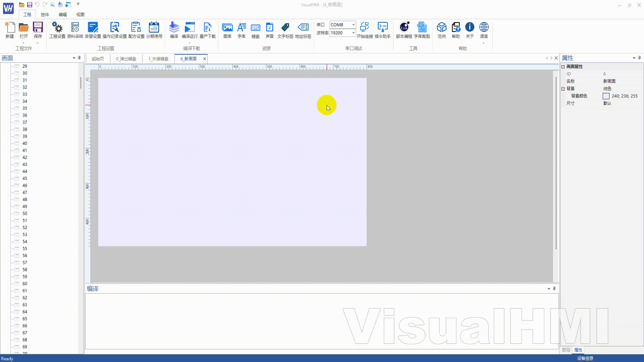Image resolution: width=644 pixels, height=362 pixels.
Task: Open the 文字标签 text tag manager
Action: tap(285, 30)
